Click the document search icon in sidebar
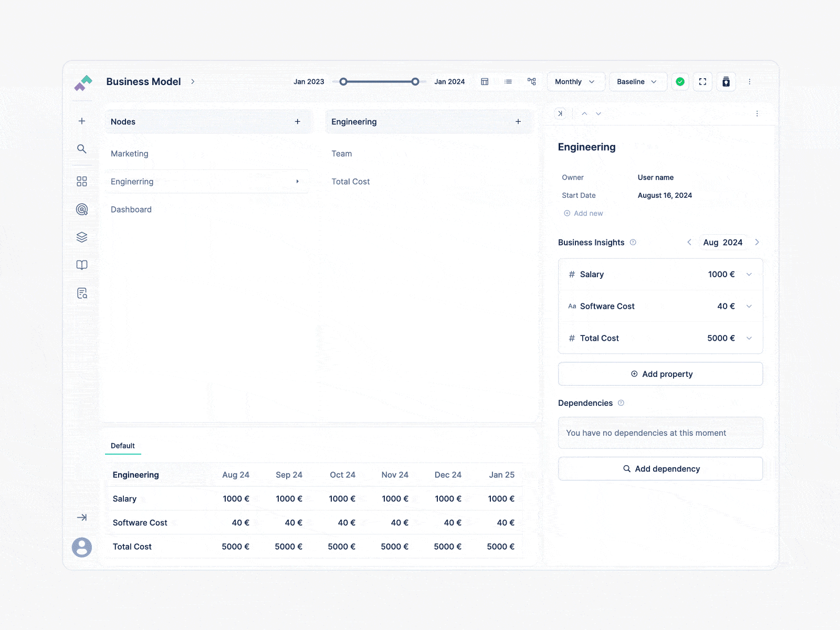The image size is (840, 630). 82,293
